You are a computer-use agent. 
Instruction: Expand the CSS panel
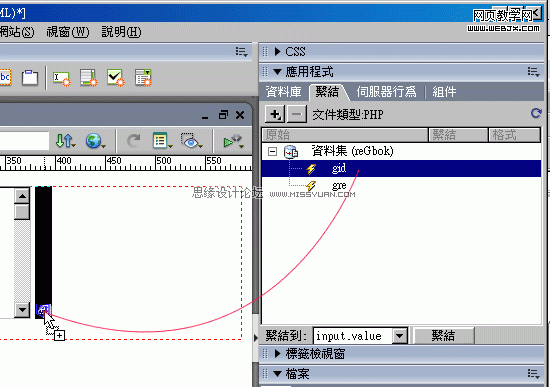pyautogui.click(x=277, y=52)
